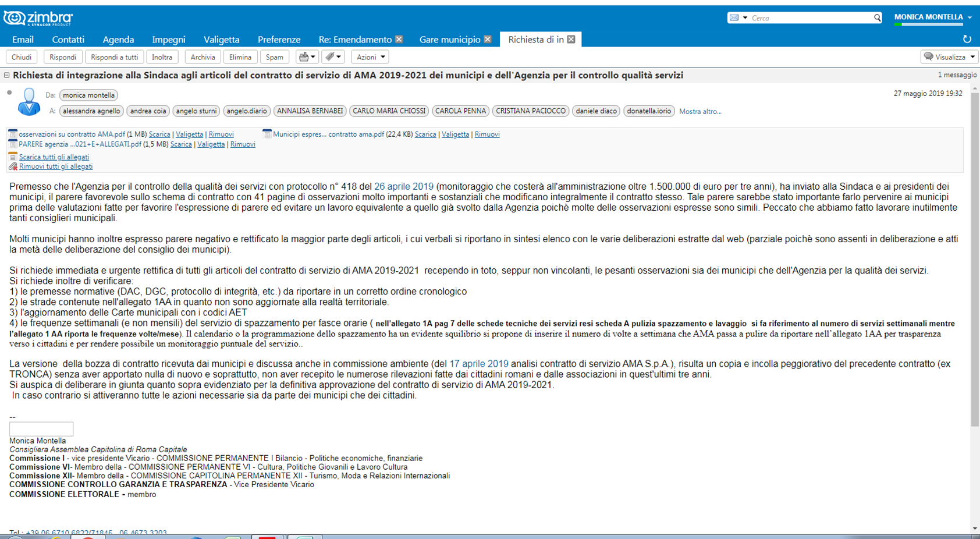The image size is (980, 539).
Task: Click Scarica for Municipi espres... pdf
Action: 425,134
